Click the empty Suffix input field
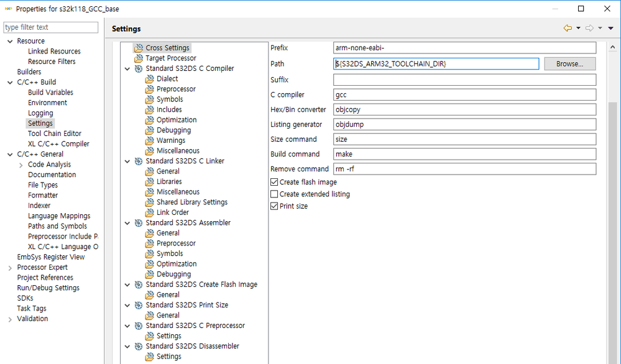Image resolution: width=621 pixels, height=364 pixels. point(464,80)
